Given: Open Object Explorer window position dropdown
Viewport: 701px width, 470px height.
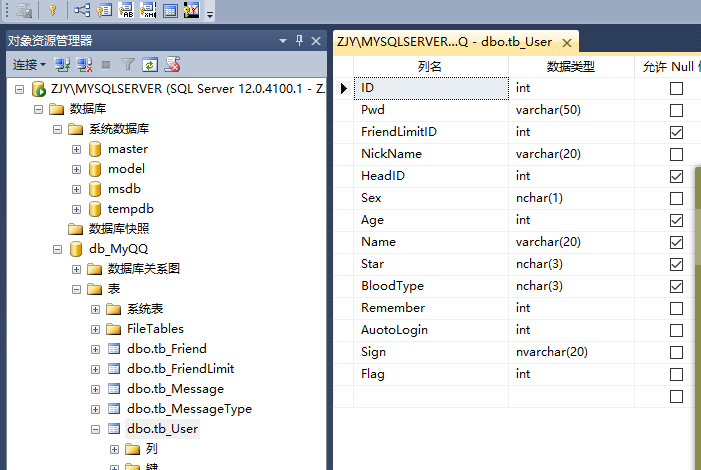Looking at the screenshot, I should coord(283,41).
